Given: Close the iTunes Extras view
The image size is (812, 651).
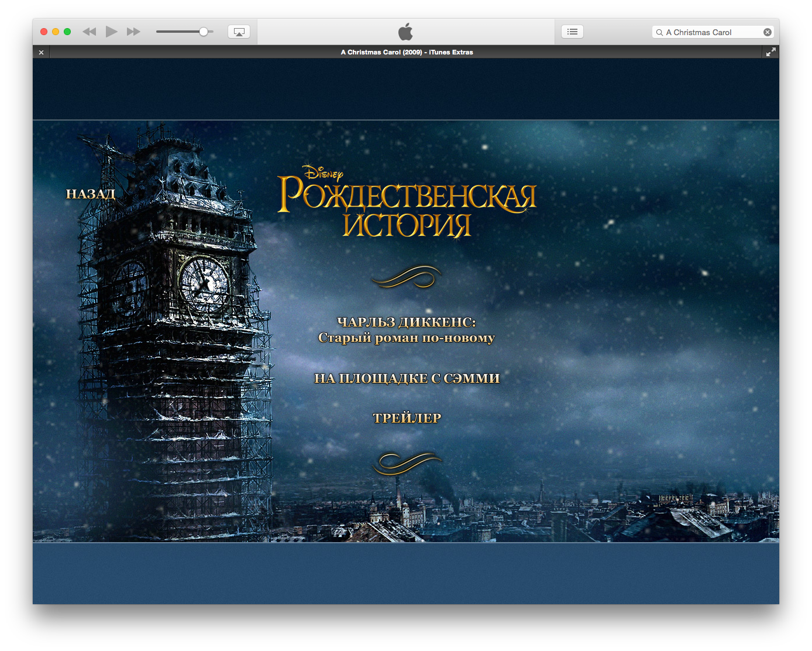Looking at the screenshot, I should pos(41,52).
